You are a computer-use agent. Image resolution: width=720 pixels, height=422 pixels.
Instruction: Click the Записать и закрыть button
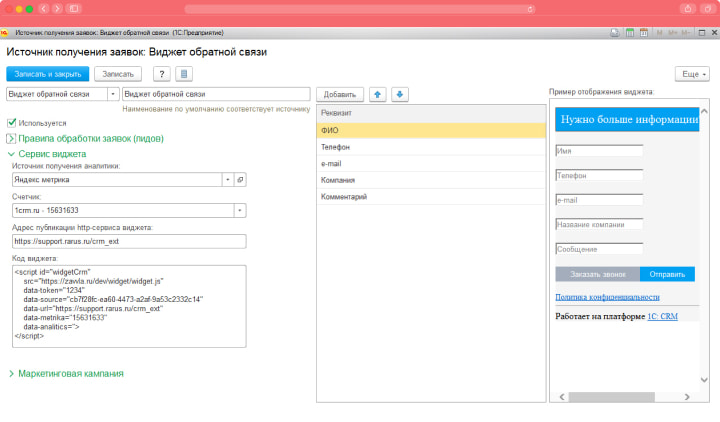point(46,74)
